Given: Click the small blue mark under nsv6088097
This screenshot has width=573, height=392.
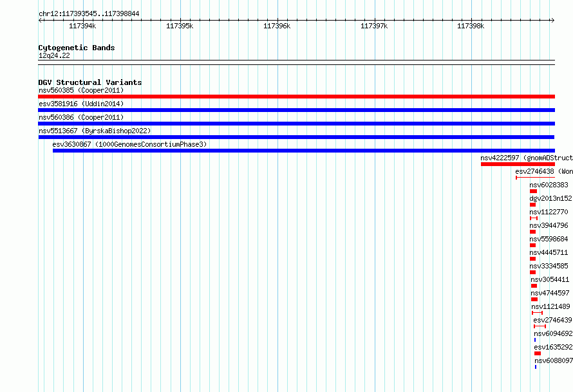Looking at the screenshot, I should point(536,367).
